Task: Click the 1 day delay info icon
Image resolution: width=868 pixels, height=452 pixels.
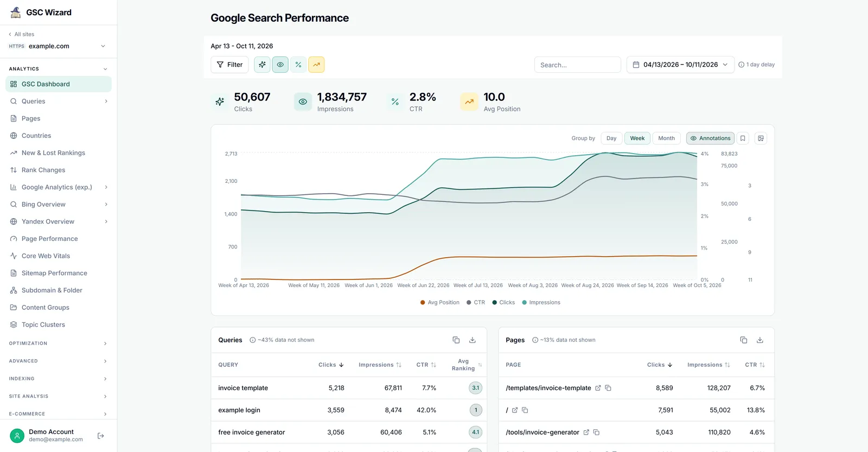Action: [741, 65]
